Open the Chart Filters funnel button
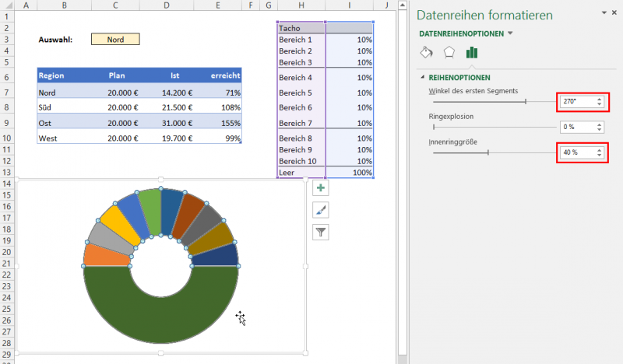623x364 pixels. tap(320, 232)
